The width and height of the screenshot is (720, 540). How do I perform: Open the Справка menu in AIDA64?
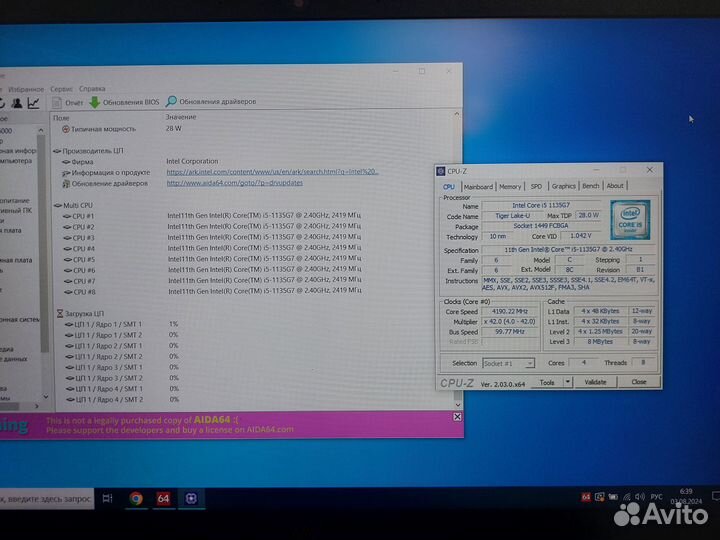(x=92, y=89)
